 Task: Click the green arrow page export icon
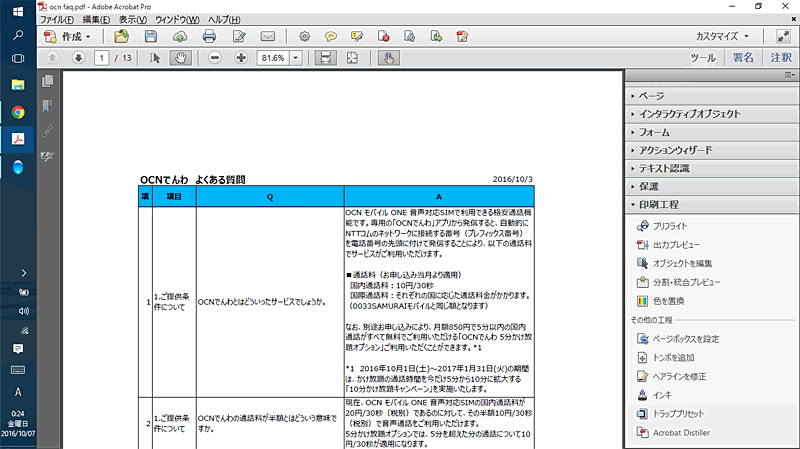click(436, 37)
